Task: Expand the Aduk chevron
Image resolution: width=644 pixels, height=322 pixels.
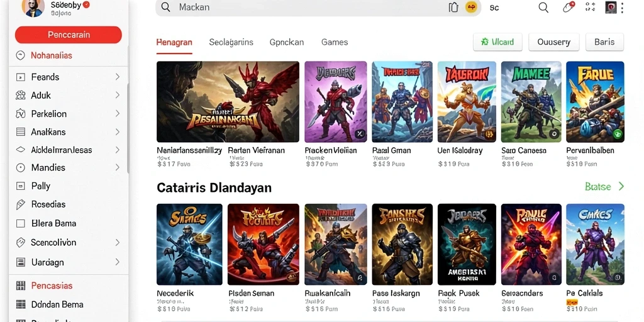Action: point(117,96)
